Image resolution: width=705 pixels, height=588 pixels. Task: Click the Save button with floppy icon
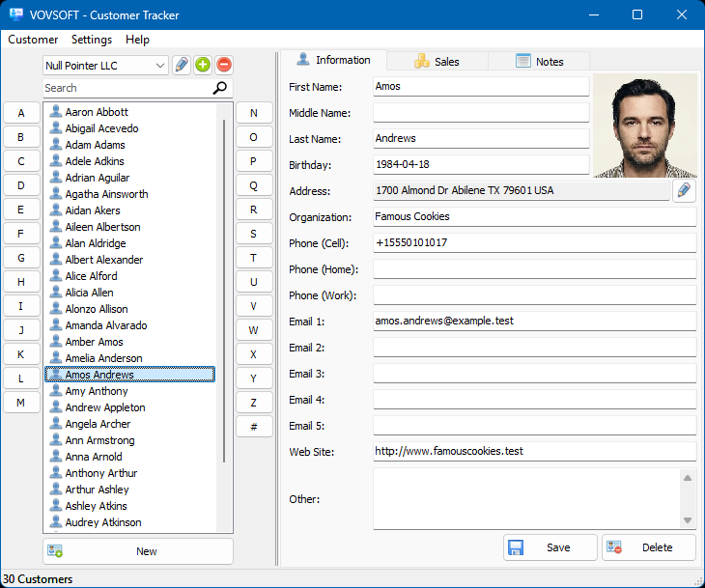click(x=549, y=547)
